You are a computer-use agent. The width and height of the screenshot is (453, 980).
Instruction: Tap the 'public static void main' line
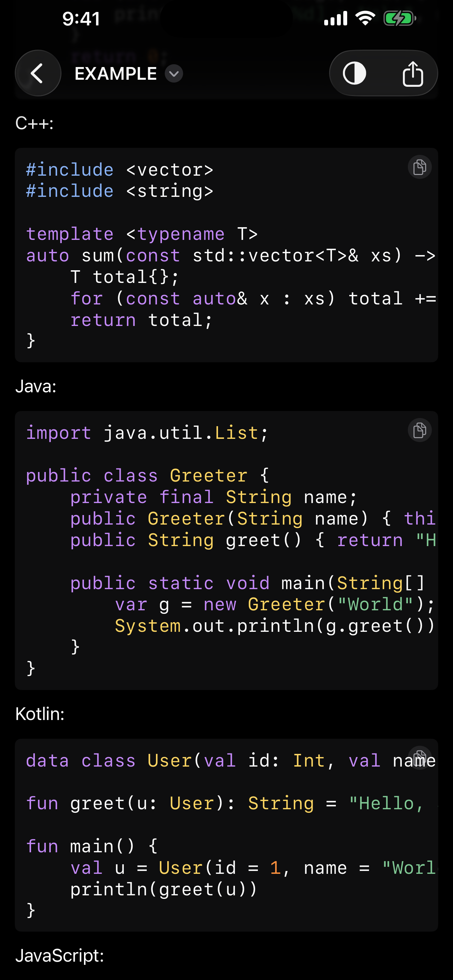pos(247,583)
